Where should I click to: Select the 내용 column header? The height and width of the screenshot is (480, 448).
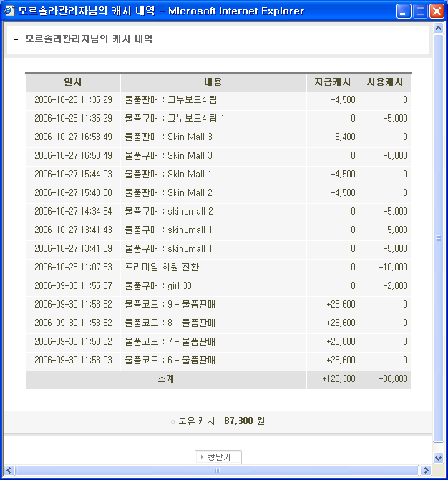213,82
